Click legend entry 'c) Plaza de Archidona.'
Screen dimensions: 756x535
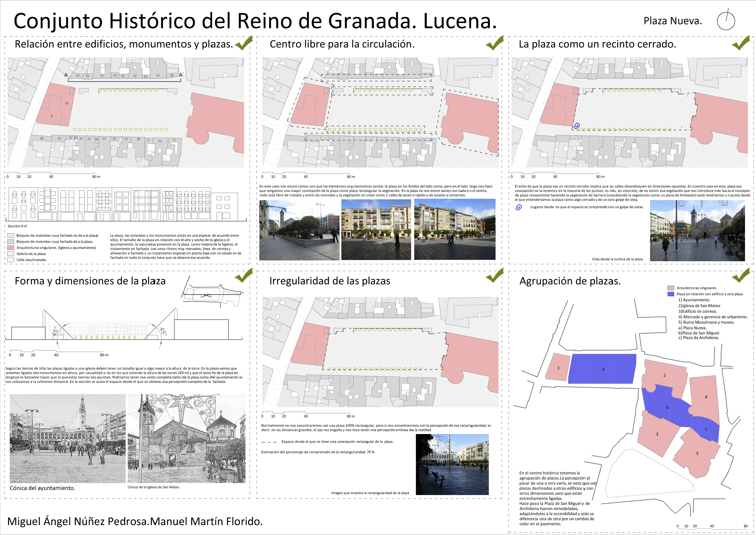(x=698, y=338)
